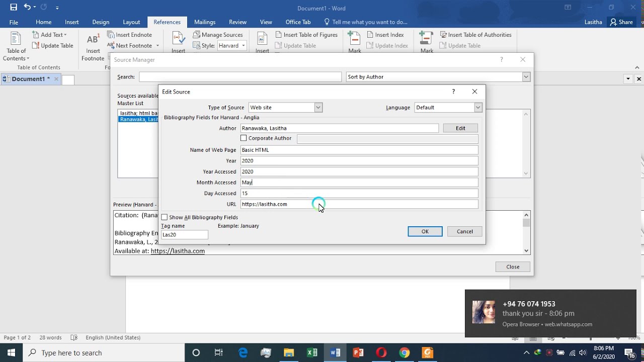Image resolution: width=644 pixels, height=362 pixels.
Task: Confirm edits with the OK button
Action: pyautogui.click(x=425, y=231)
